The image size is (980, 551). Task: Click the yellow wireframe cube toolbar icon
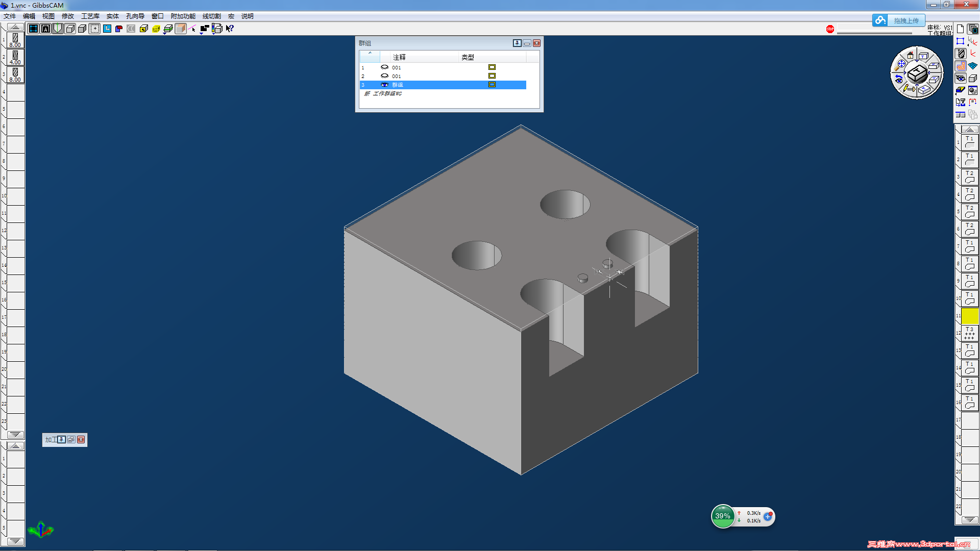(156, 29)
